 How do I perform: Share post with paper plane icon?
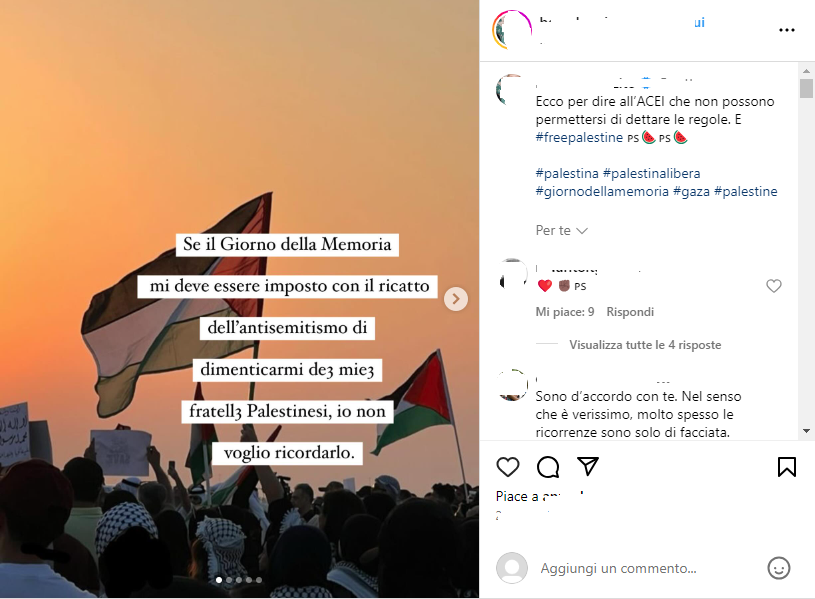point(588,466)
